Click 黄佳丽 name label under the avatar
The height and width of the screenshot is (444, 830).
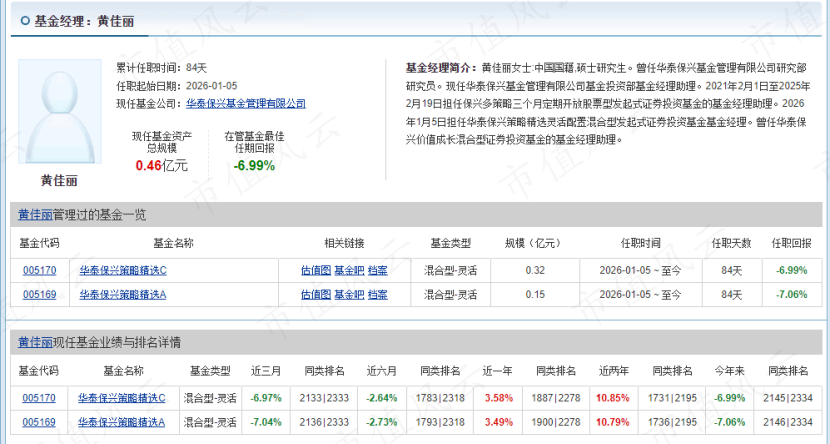tap(59, 181)
